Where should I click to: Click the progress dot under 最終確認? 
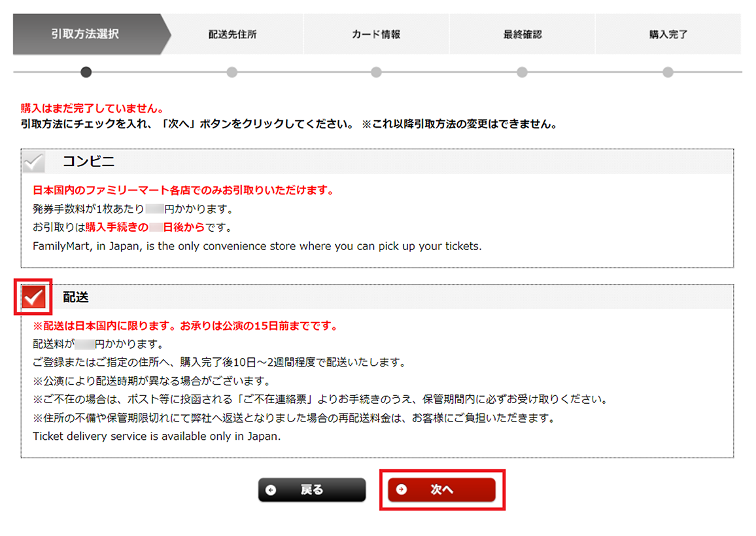pos(522,72)
